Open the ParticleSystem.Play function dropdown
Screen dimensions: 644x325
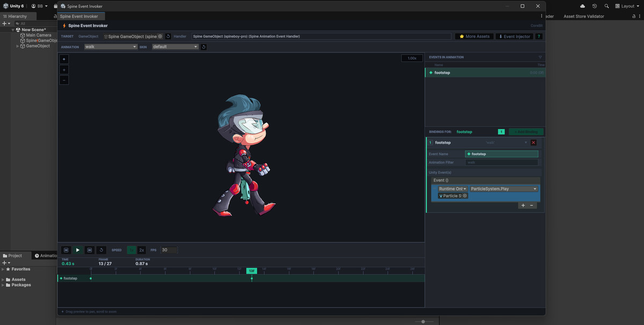point(504,189)
